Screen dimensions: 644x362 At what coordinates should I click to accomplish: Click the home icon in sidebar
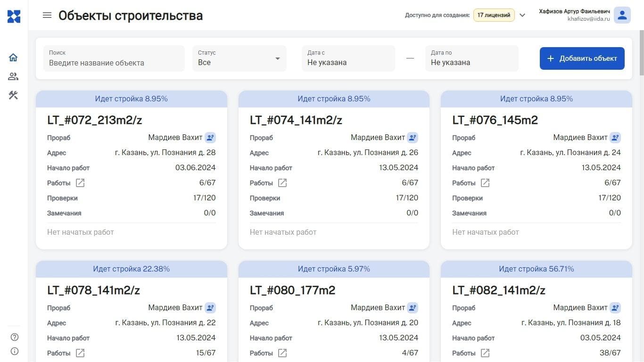tap(13, 58)
